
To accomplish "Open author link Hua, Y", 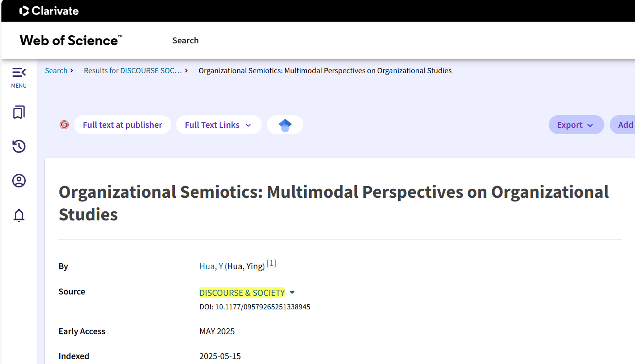I will pos(211,266).
